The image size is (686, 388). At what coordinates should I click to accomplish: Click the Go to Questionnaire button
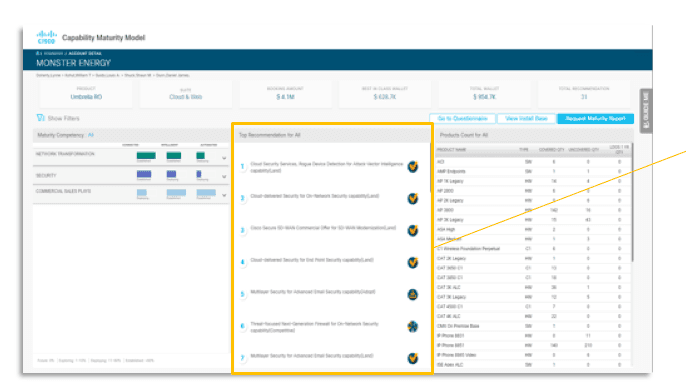462,119
